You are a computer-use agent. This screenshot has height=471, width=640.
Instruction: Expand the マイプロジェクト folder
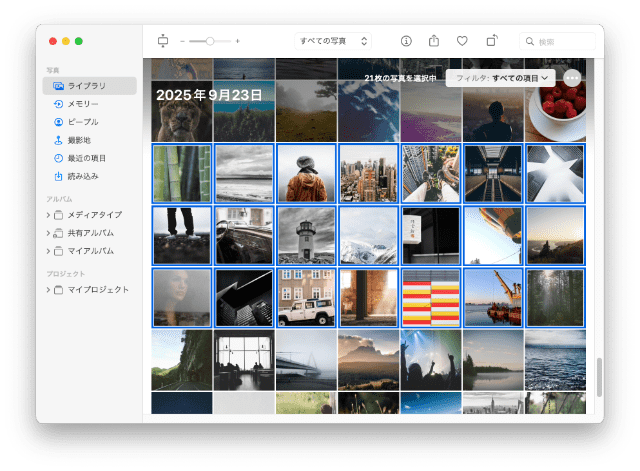coord(48,290)
